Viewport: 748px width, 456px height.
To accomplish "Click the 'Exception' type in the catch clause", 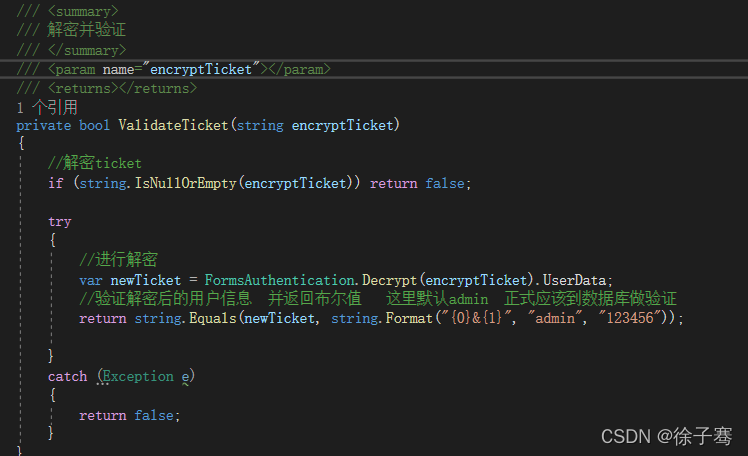I will point(138,376).
